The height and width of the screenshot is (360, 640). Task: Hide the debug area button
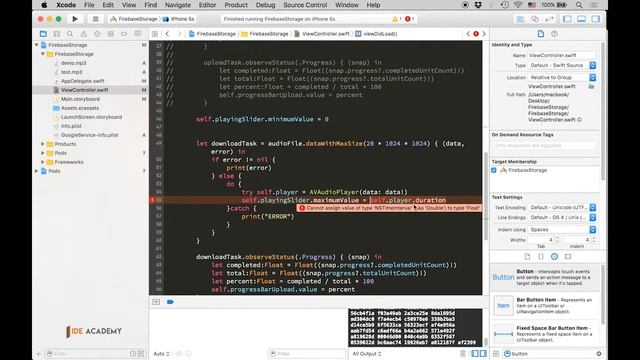(156, 302)
